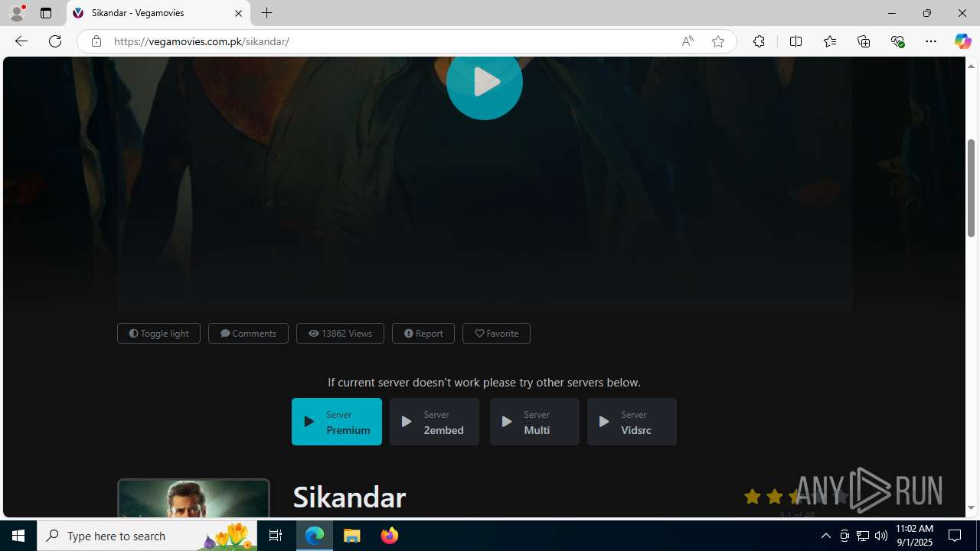
Task: Play the Sikandar video
Action: pyautogui.click(x=484, y=82)
